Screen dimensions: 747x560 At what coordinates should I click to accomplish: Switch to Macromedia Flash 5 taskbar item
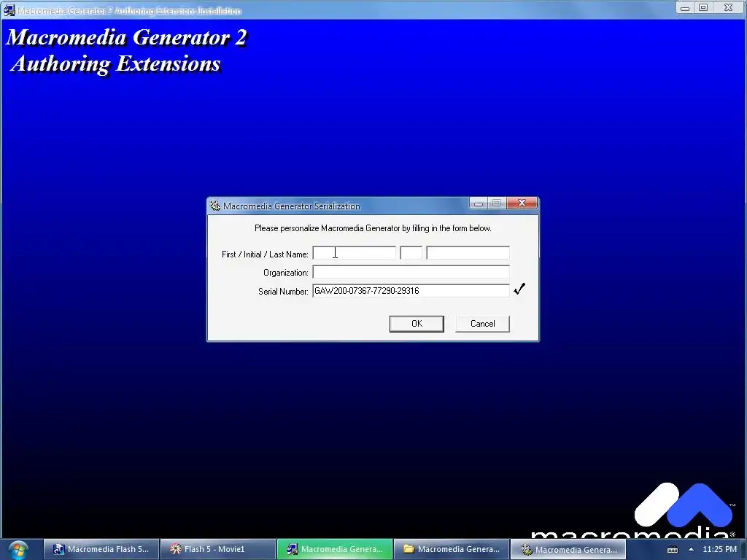point(101,550)
